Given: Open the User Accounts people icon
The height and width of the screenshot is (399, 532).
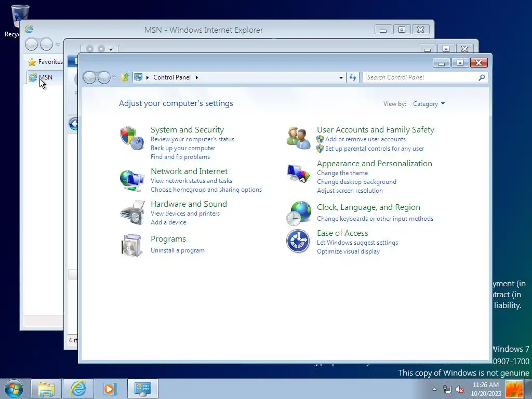Looking at the screenshot, I should point(298,138).
